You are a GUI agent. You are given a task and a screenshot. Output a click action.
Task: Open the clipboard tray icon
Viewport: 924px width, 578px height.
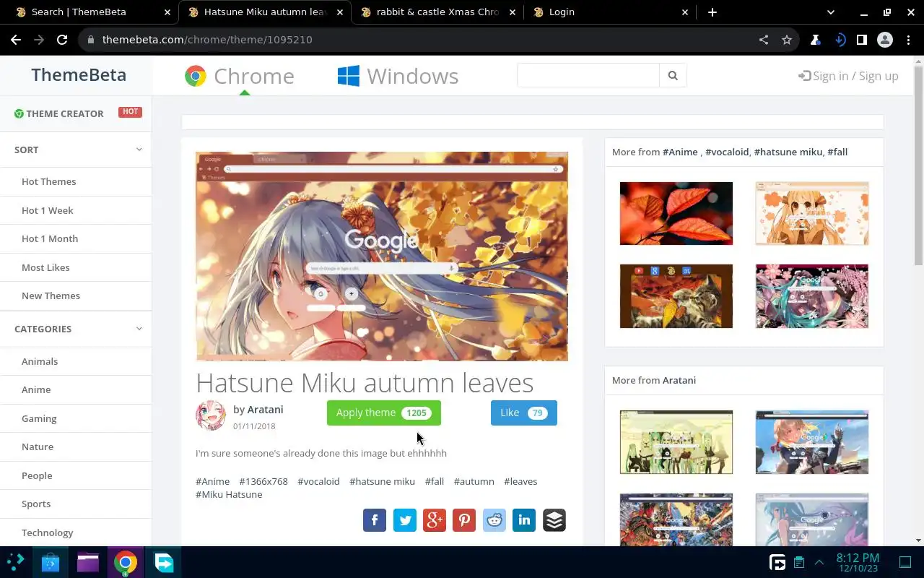[799, 562]
